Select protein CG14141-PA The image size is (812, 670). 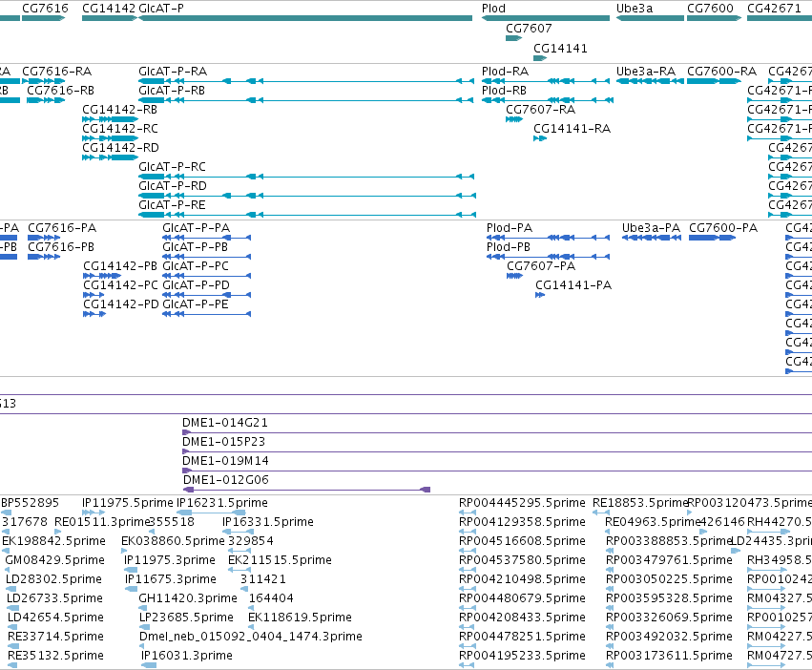pyautogui.click(x=540, y=295)
